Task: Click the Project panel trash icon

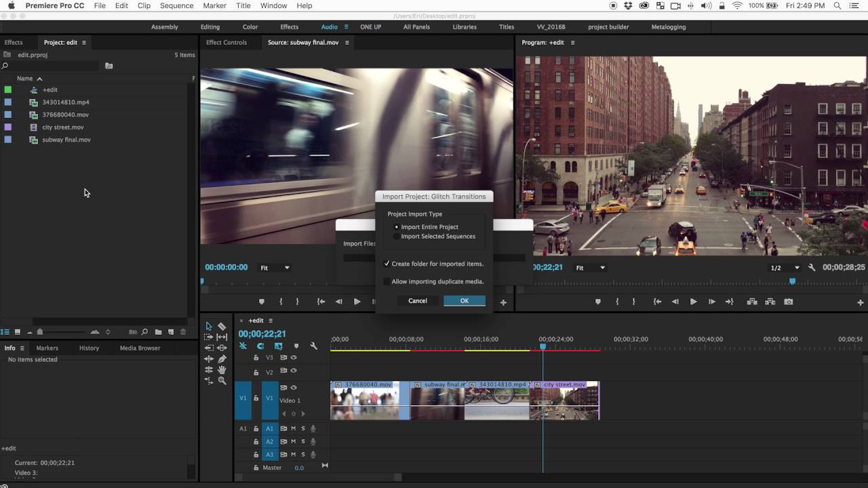Action: 183,332
